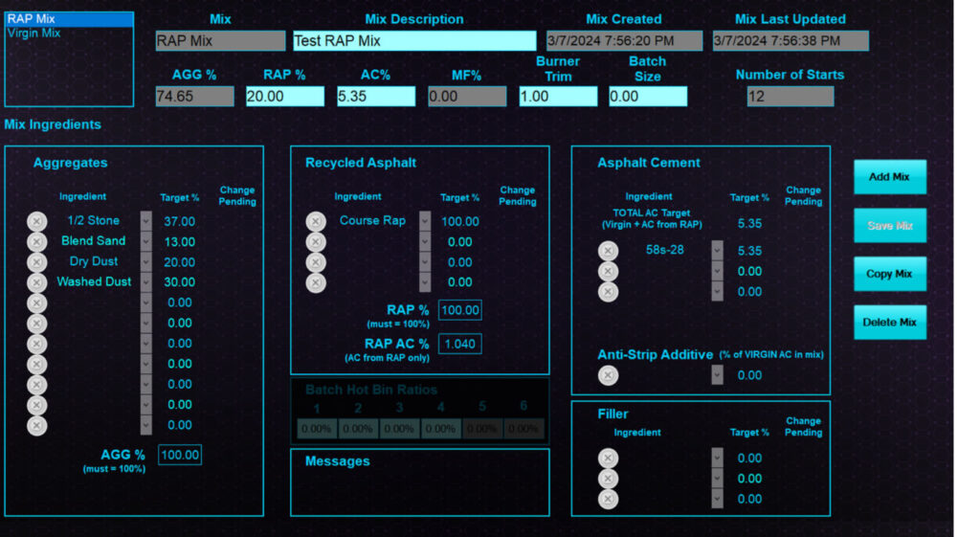Click the AGG % field 74.65
The width and height of the screenshot is (980, 537).
coord(194,97)
